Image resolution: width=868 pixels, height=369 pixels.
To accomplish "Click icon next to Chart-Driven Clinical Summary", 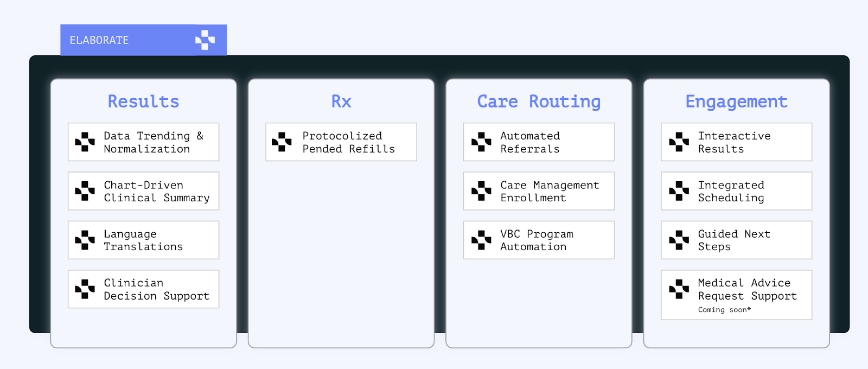I will pyautogui.click(x=85, y=191).
